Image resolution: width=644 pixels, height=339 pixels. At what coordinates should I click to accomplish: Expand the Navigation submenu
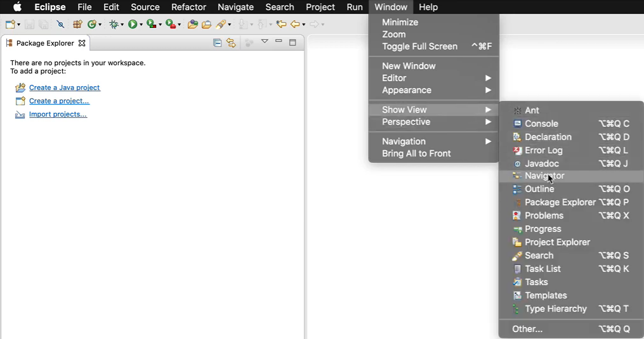tap(434, 141)
